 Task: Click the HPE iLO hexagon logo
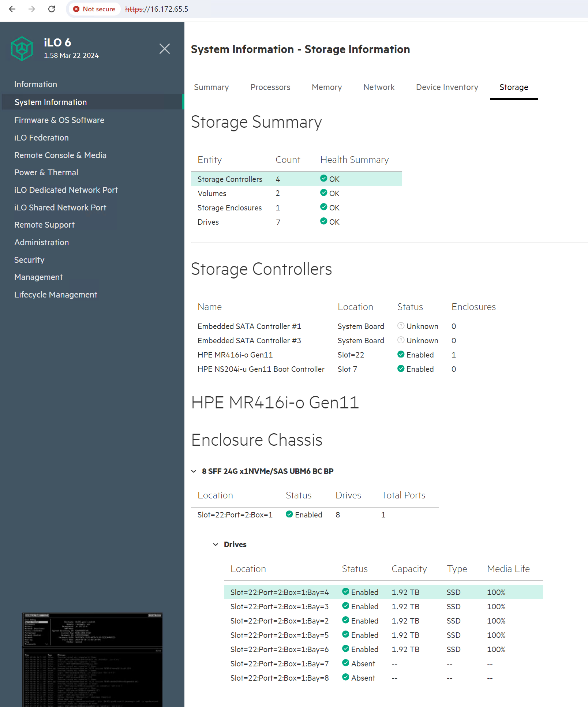[22, 49]
